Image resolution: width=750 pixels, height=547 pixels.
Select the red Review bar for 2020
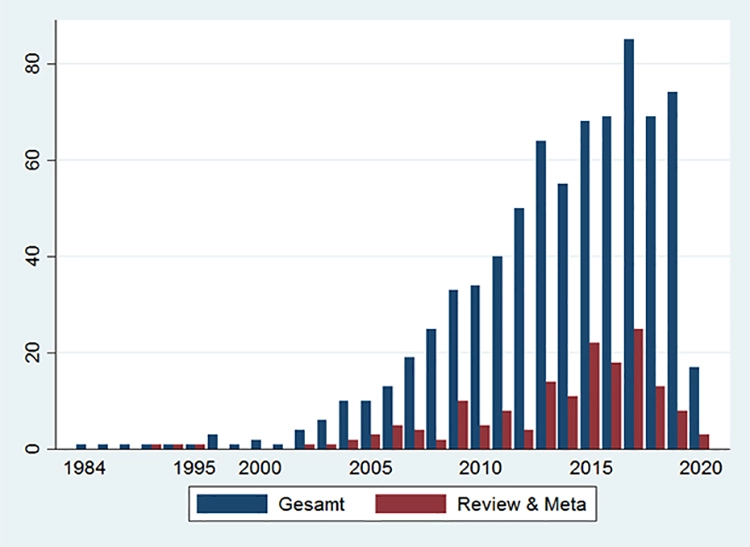[x=705, y=442]
